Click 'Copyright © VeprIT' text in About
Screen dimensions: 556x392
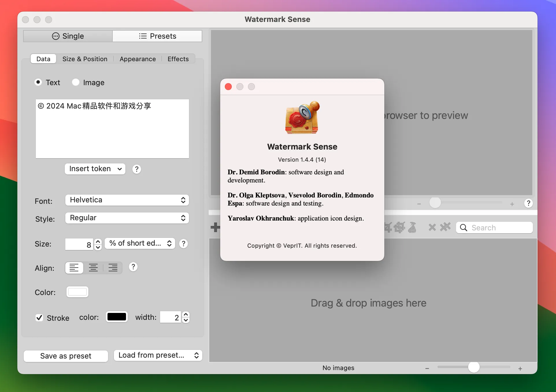[x=302, y=246]
